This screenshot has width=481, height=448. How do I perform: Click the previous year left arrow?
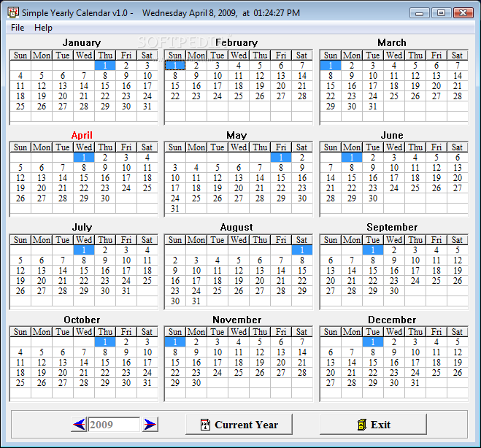click(80, 425)
